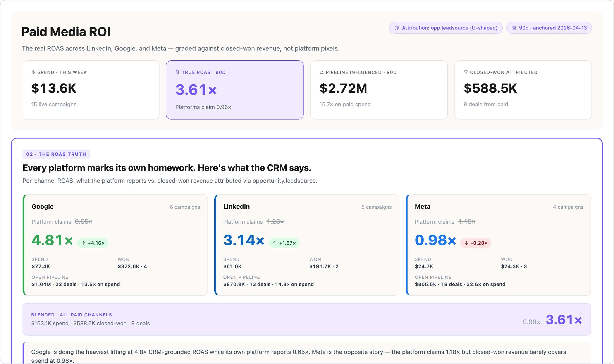Viewport: 614px width, 364px height.
Task: Click the Google heaviest lifting summary note
Action: (x=307, y=353)
